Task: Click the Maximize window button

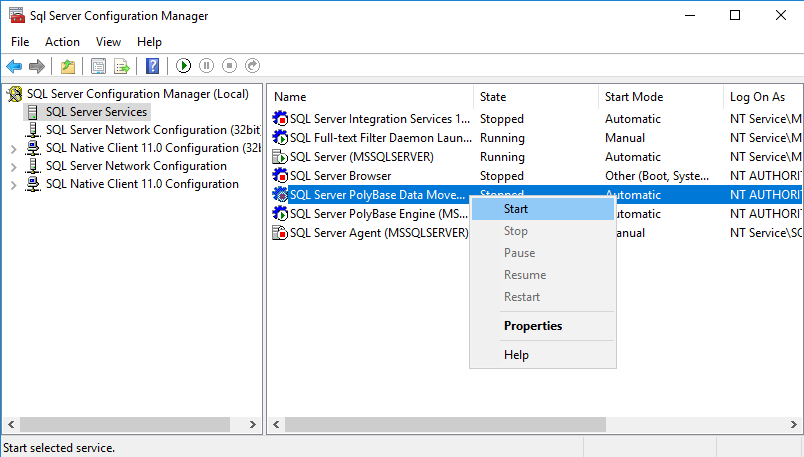Action: point(735,15)
